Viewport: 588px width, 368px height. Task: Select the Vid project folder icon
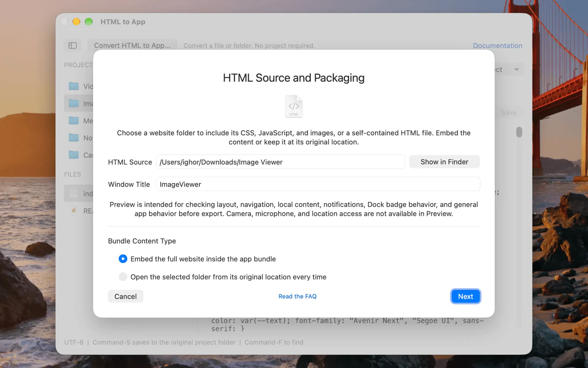tap(73, 86)
